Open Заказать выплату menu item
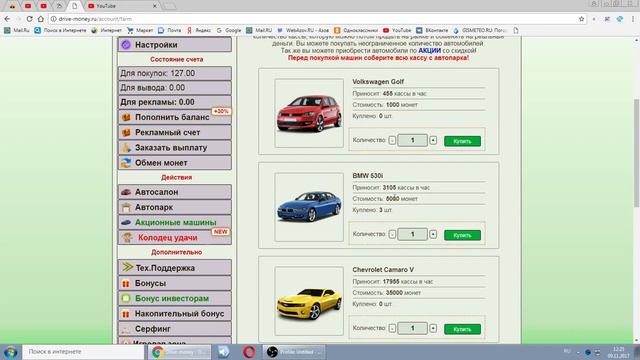 click(x=175, y=147)
